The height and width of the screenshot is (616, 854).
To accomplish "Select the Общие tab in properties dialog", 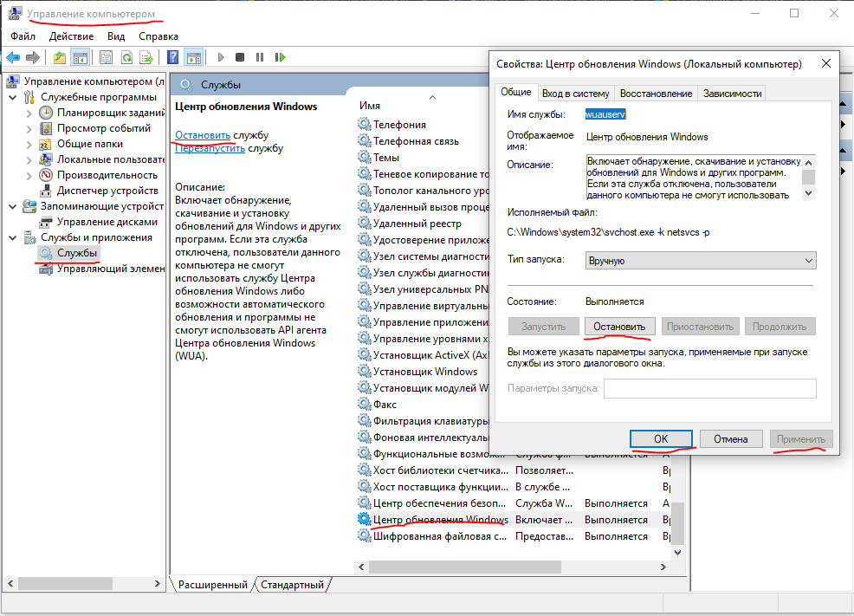I will click(516, 92).
